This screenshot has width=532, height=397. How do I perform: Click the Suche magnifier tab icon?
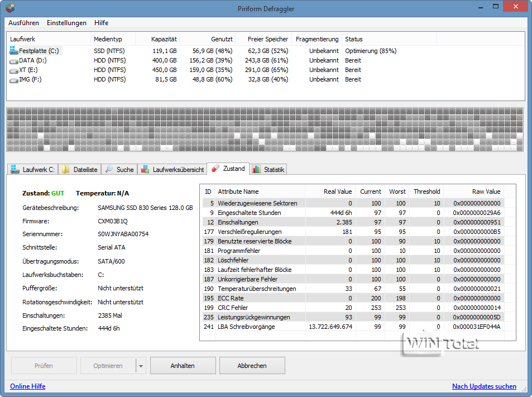pos(109,169)
